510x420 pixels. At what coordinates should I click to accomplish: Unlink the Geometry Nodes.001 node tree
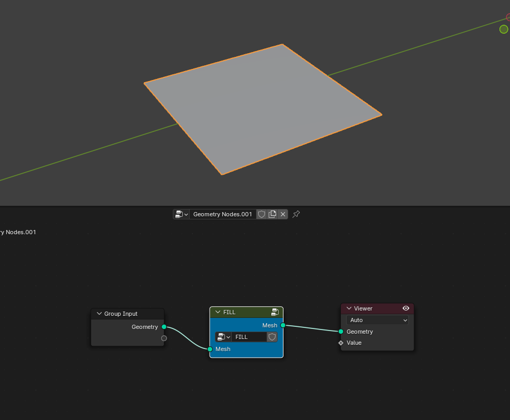pos(283,214)
